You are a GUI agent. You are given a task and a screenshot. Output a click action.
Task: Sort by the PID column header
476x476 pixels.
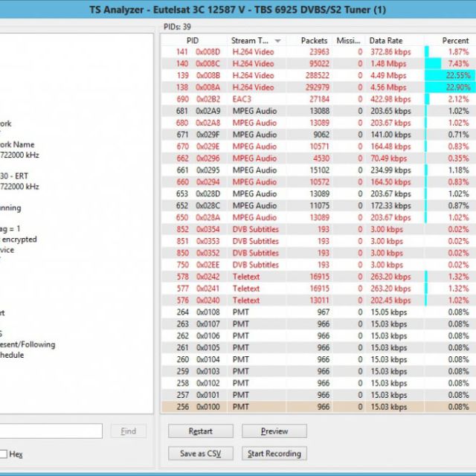193,40
